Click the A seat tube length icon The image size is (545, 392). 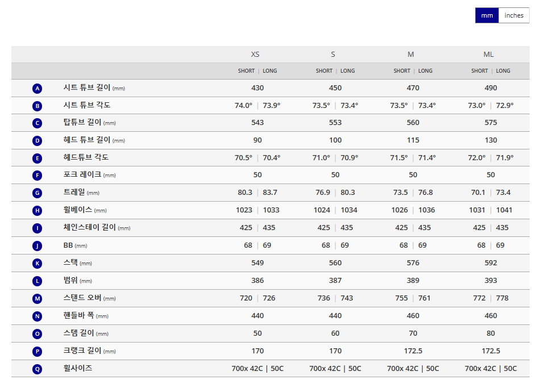point(37,89)
